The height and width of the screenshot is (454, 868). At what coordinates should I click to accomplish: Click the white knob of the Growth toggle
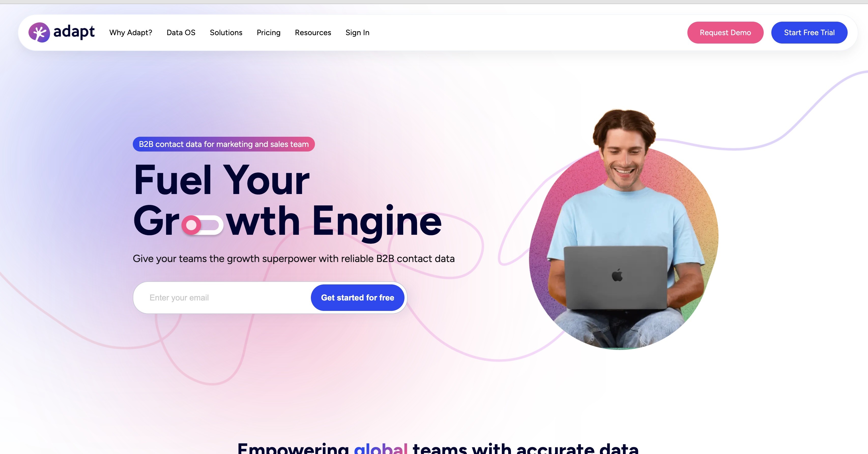coord(191,225)
